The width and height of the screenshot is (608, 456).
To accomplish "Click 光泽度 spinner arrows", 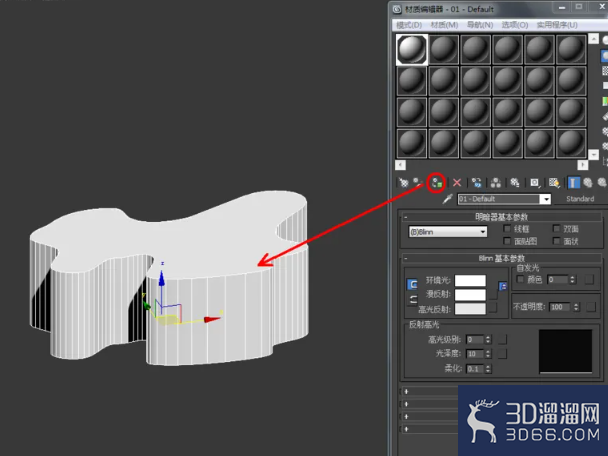I will [488, 354].
